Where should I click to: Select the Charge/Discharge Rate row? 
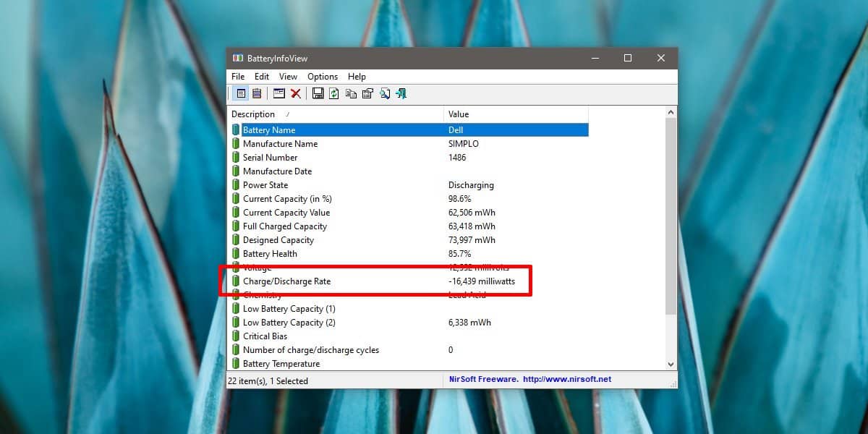408,281
